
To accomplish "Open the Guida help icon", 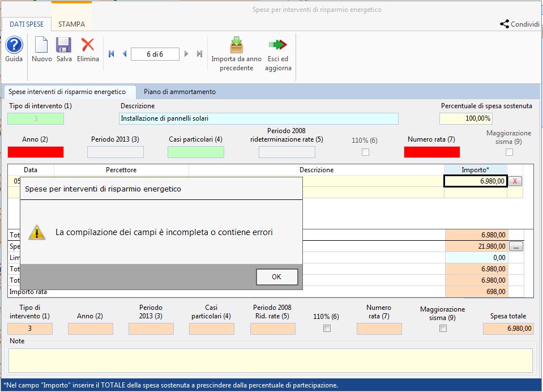I will tap(14, 45).
